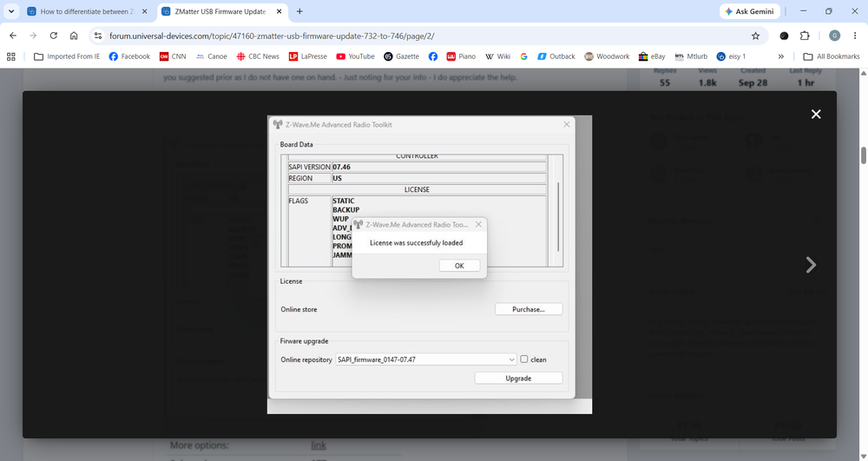The width and height of the screenshot is (868, 461).
Task: Open the All Bookmarks folder
Action: pos(832,56)
